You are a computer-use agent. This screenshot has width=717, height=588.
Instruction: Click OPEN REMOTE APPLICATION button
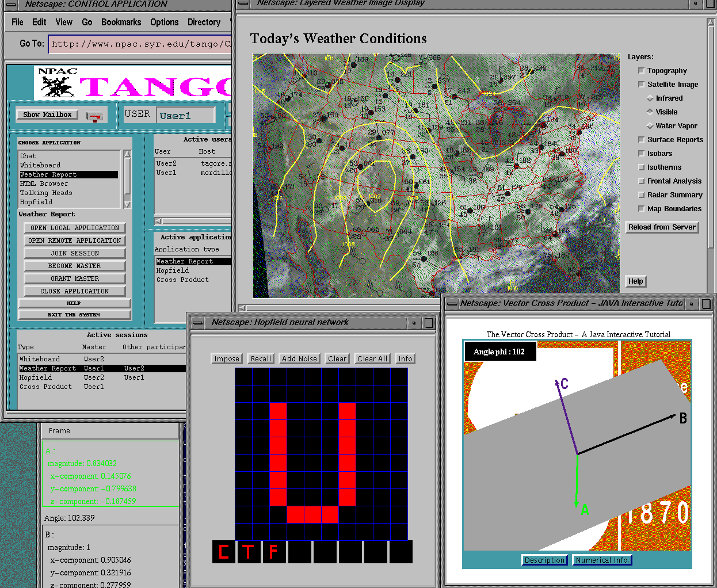point(75,240)
